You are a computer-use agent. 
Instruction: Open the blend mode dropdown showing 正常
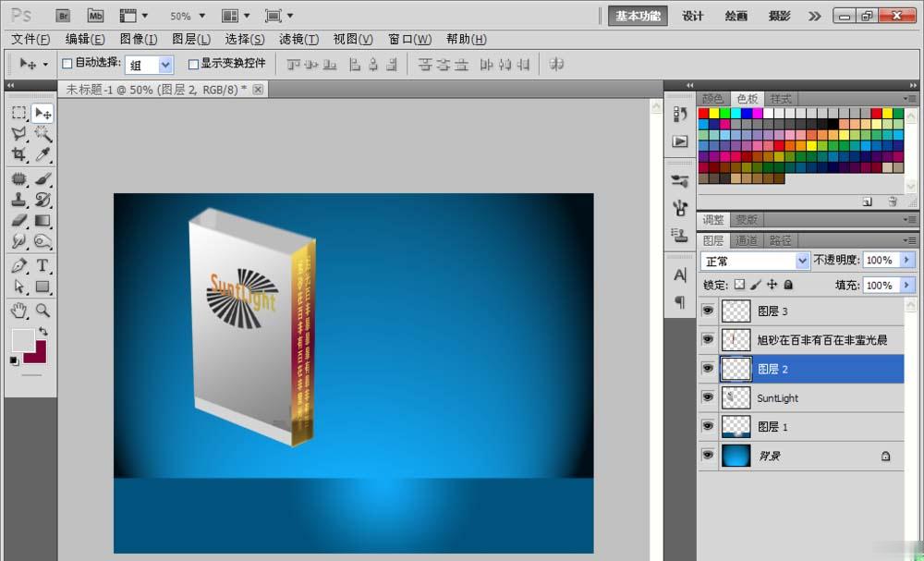802,260
